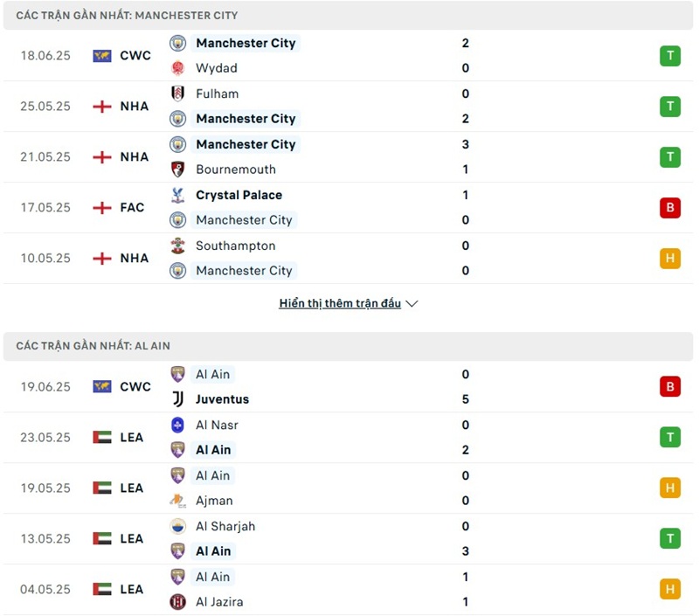Image resolution: width=699 pixels, height=616 pixels.
Task: Click the UAE flag on the 23.05.25 row
Action: tap(102, 437)
